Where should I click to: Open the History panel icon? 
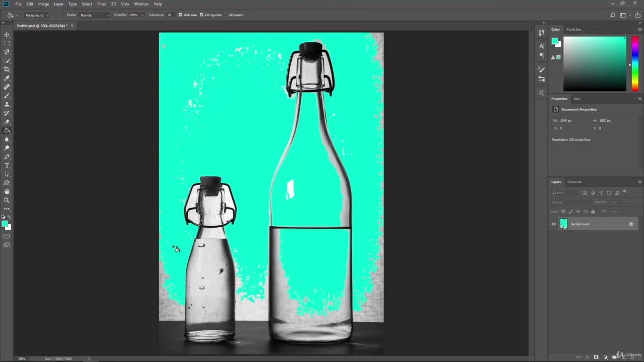pyautogui.click(x=541, y=33)
